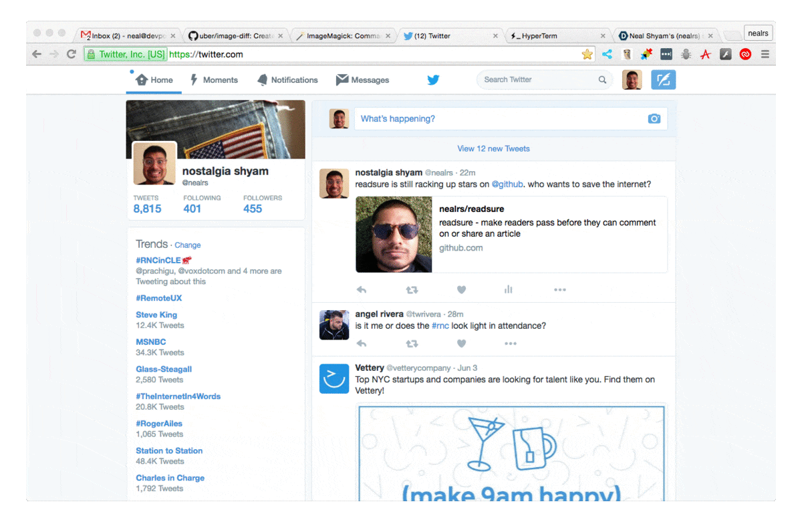Open the MSNBC trend

coord(151,342)
